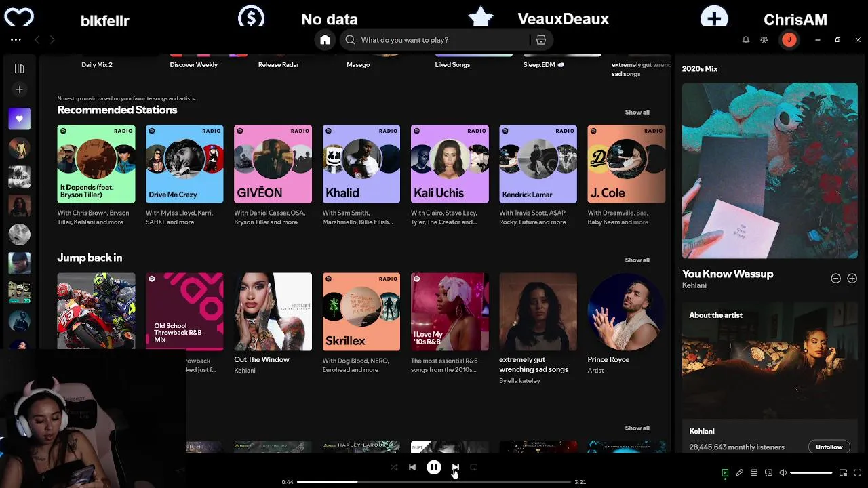Open the Daily Mix 2 label
The height and width of the screenshot is (488, 868).
(97, 65)
